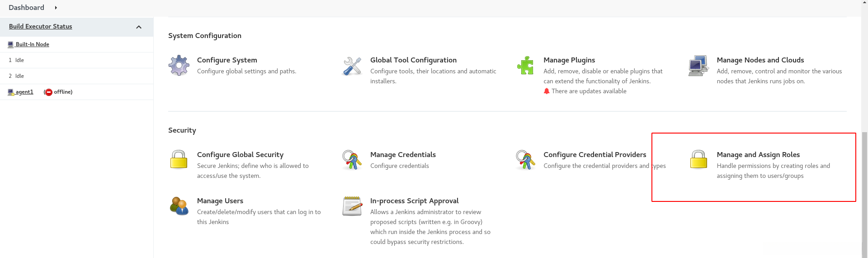Click the Manage Nodes and Clouds computer icon
Screen dimensions: 868x258
tap(698, 66)
